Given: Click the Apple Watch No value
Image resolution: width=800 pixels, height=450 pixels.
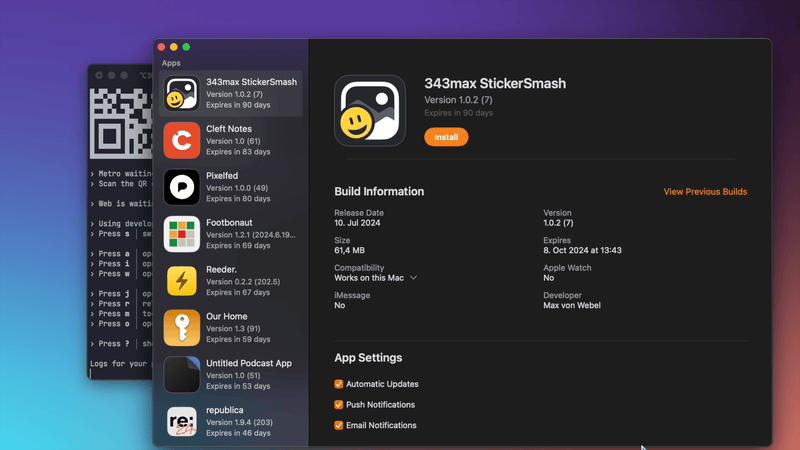Looking at the screenshot, I should [548, 278].
